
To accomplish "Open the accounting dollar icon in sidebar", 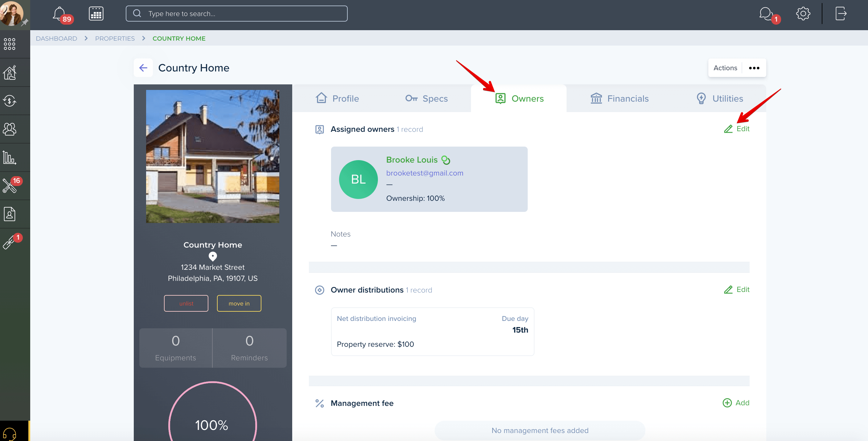I will tap(10, 101).
